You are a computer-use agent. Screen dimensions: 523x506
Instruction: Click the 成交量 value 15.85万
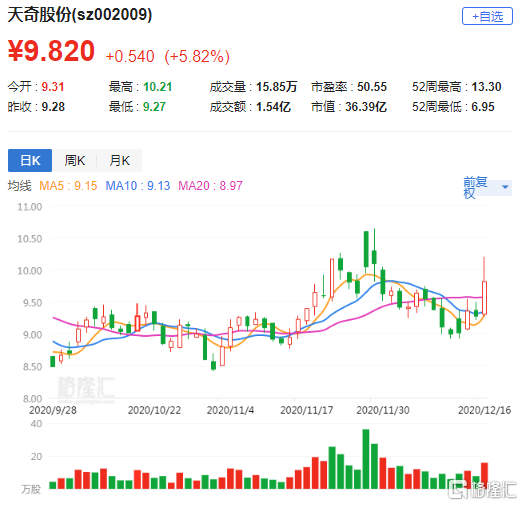[x=277, y=87]
